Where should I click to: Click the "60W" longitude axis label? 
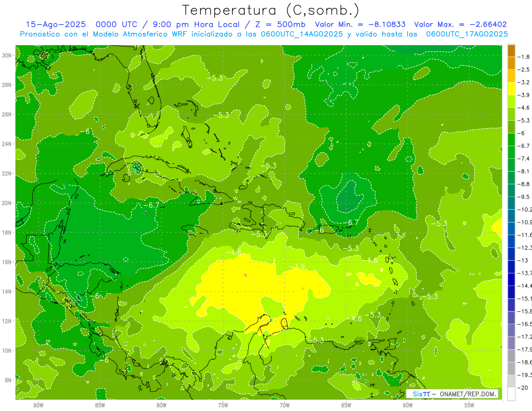pyautogui.click(x=408, y=405)
